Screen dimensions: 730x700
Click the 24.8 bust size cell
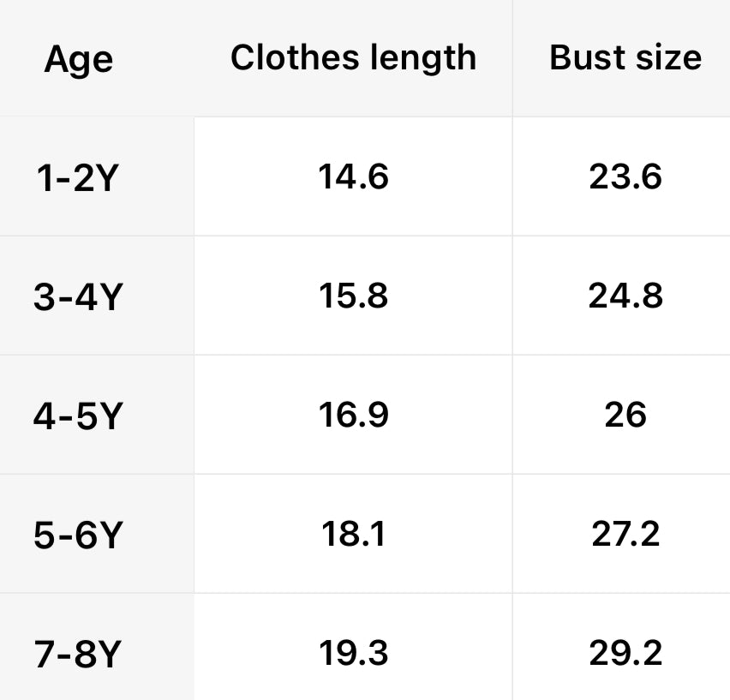coord(625,296)
